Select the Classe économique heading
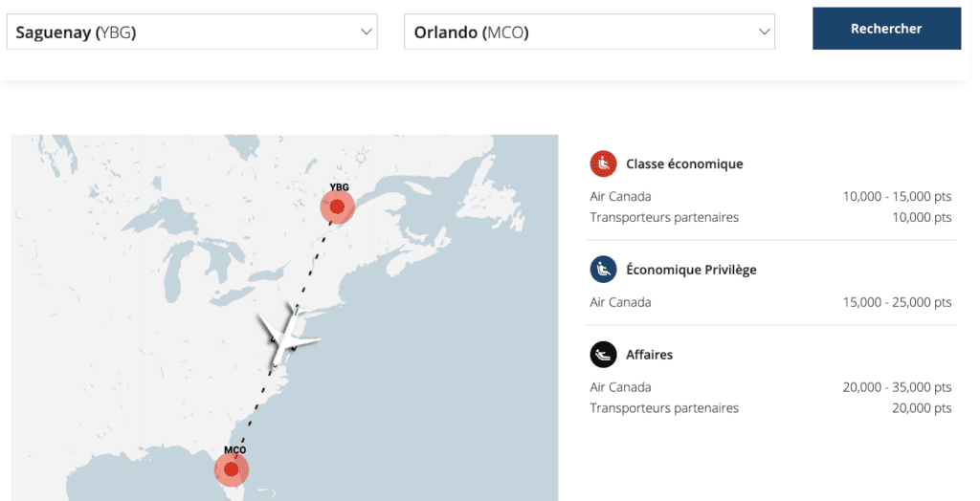Screen dimensions: 980x501 [684, 163]
